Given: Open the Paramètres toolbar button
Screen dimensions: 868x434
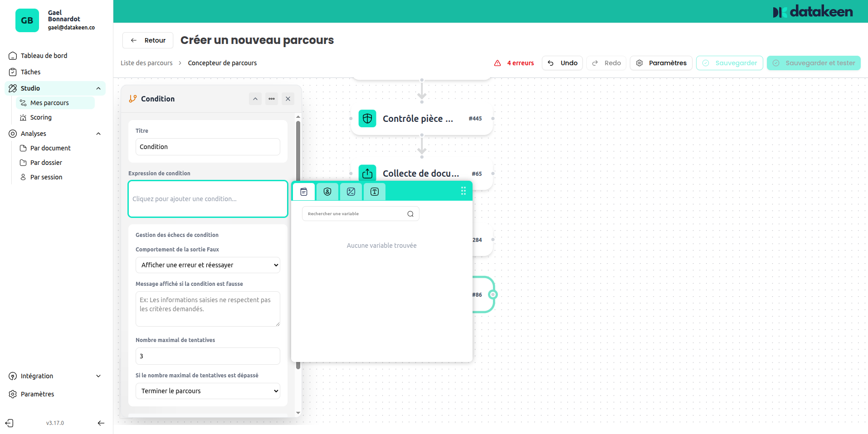Looking at the screenshot, I should pos(661,63).
